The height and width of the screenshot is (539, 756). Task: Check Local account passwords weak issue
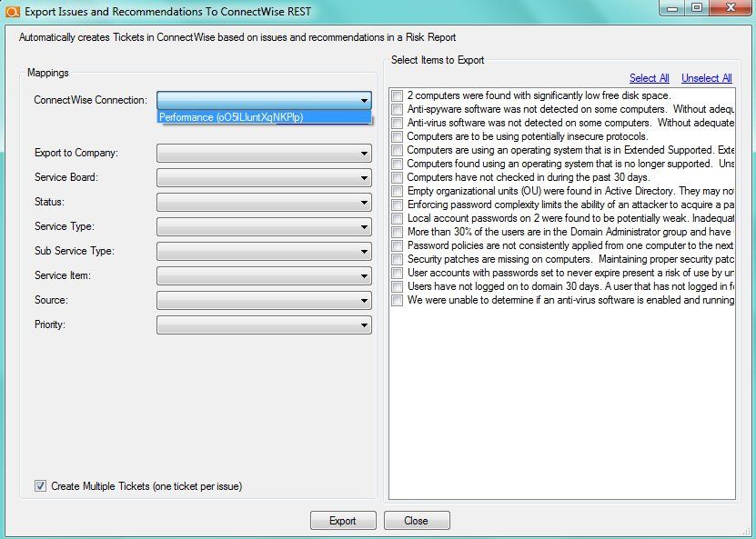click(x=397, y=218)
